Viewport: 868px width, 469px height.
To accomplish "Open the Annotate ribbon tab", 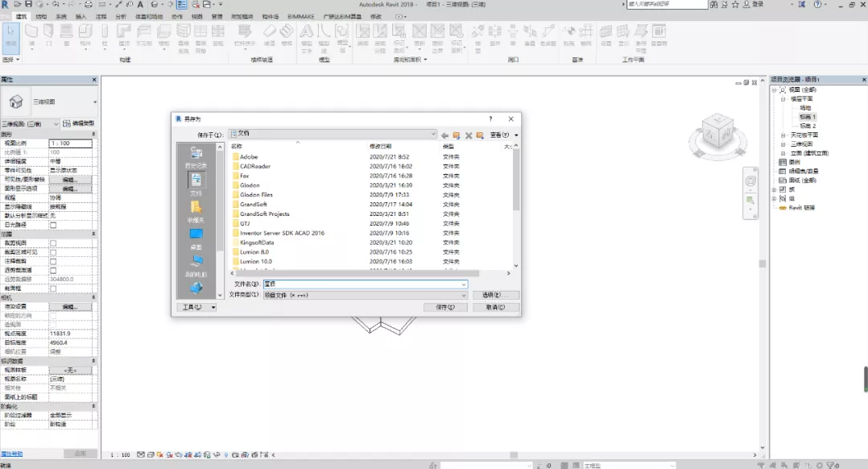I will tap(101, 17).
